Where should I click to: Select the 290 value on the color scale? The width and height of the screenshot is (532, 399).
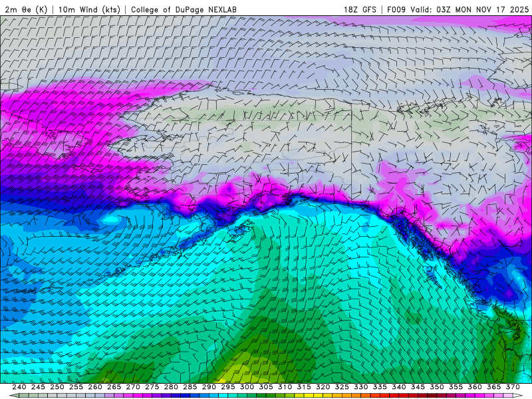tap(209, 387)
